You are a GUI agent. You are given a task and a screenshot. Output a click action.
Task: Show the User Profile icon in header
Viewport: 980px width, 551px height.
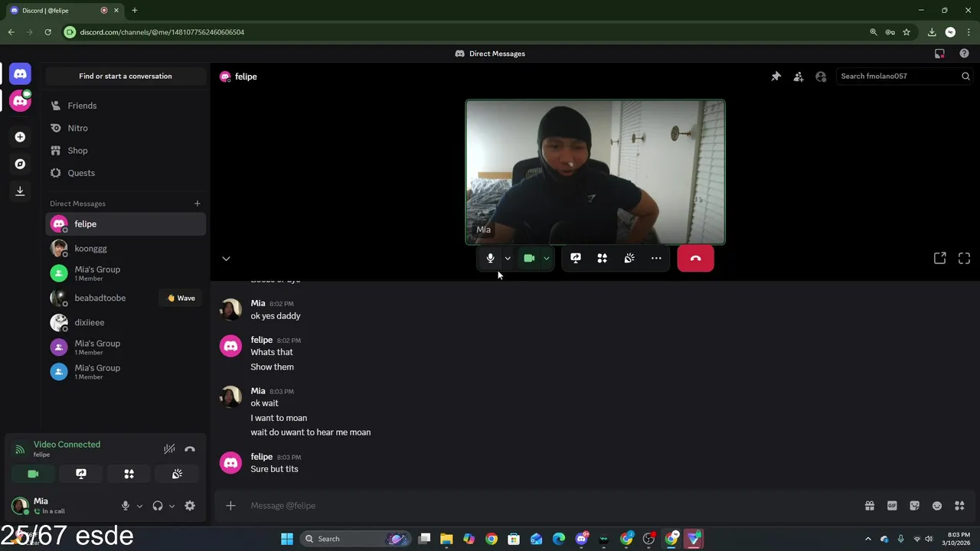point(821,77)
